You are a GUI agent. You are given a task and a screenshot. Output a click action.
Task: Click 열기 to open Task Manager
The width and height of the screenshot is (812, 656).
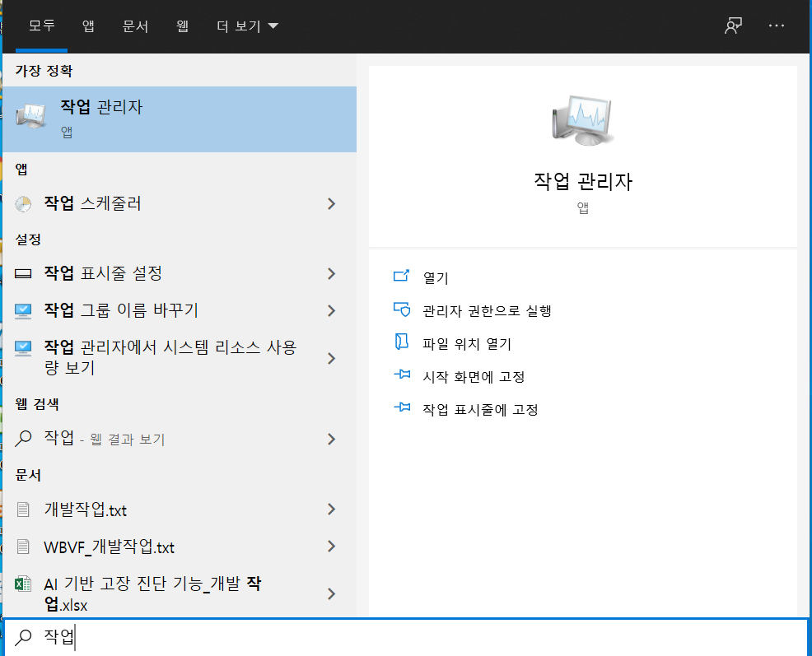(436, 277)
